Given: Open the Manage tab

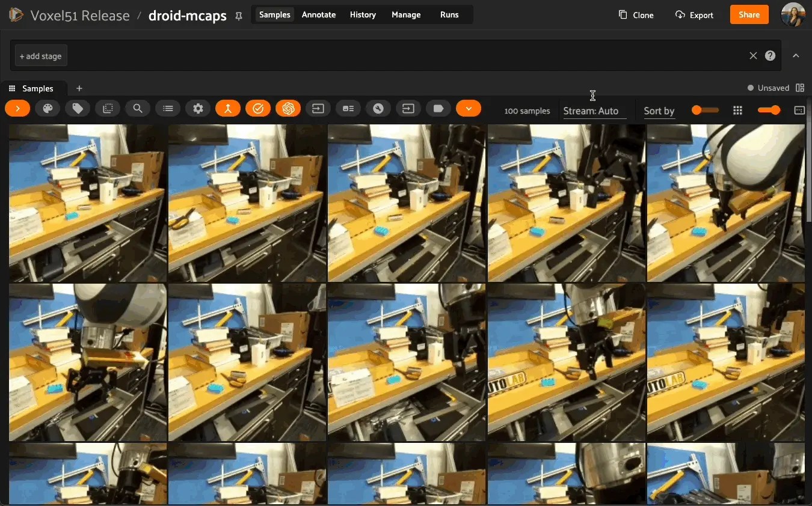Looking at the screenshot, I should 406,15.
